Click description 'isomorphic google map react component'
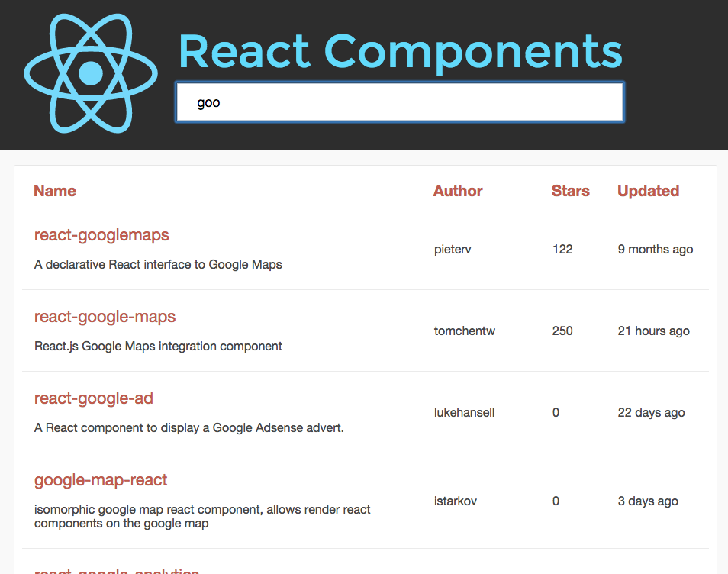Image resolution: width=728 pixels, height=574 pixels. pyautogui.click(x=202, y=517)
